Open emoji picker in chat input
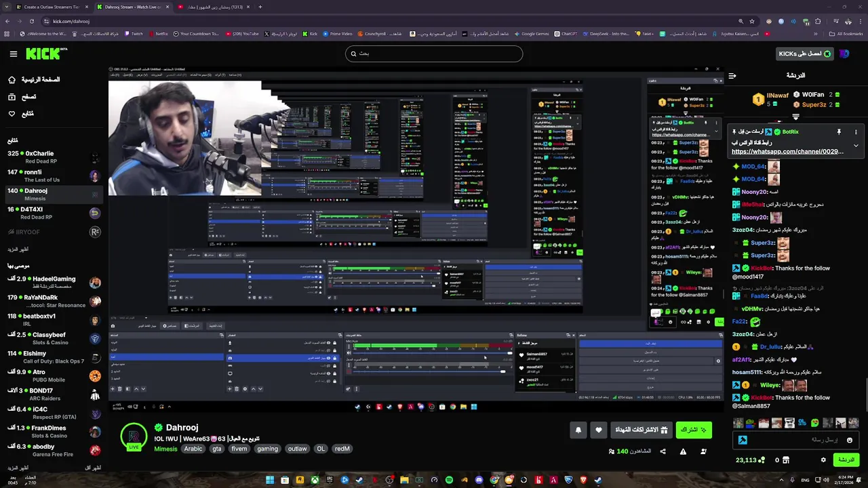Image resolution: width=868 pixels, height=488 pixels. click(x=849, y=441)
